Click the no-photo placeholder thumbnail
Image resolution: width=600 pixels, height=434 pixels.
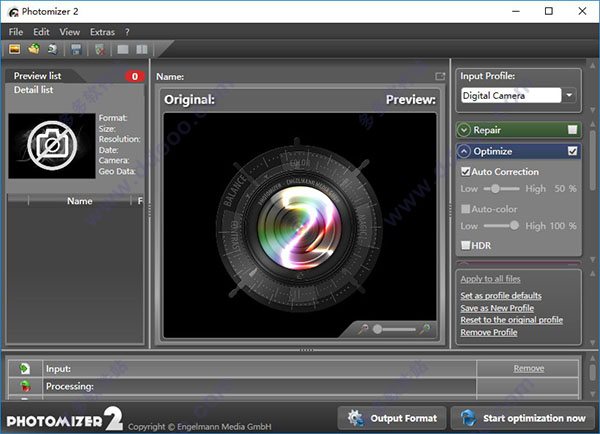(52, 145)
